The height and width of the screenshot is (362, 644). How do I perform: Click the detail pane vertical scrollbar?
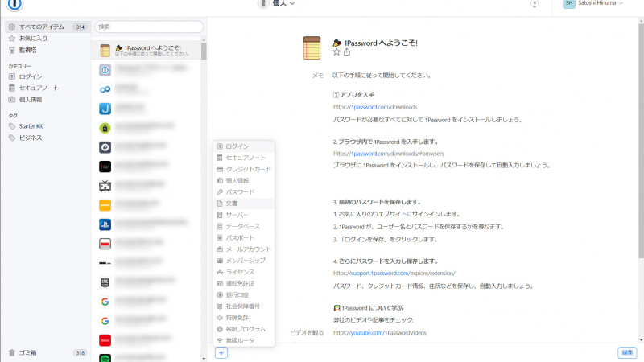click(641, 139)
